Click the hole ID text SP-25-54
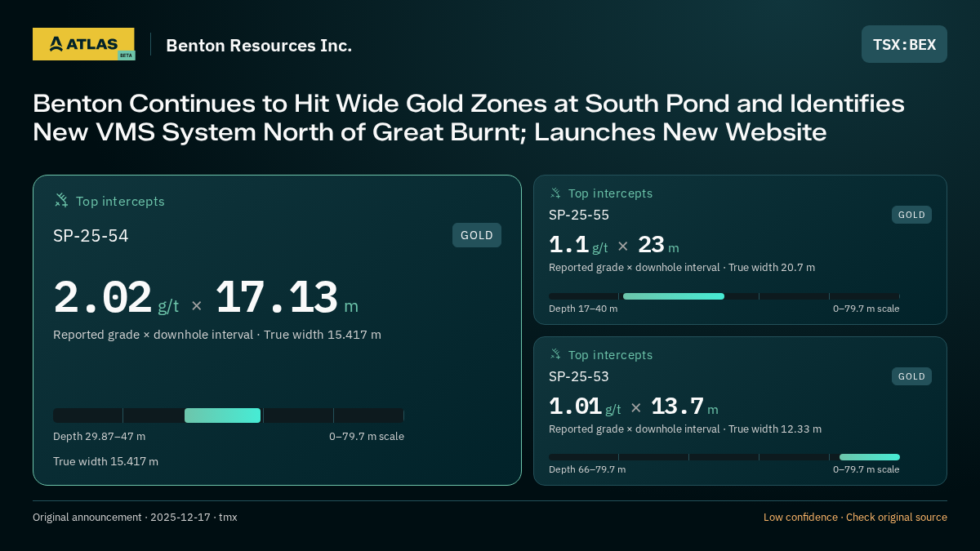The image size is (980, 551). click(x=91, y=236)
